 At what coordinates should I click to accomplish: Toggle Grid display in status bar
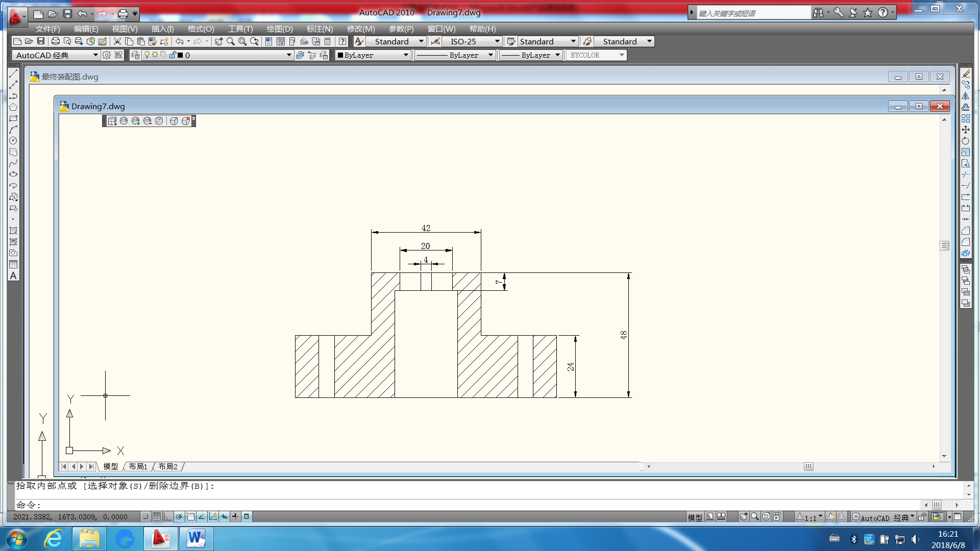click(157, 517)
